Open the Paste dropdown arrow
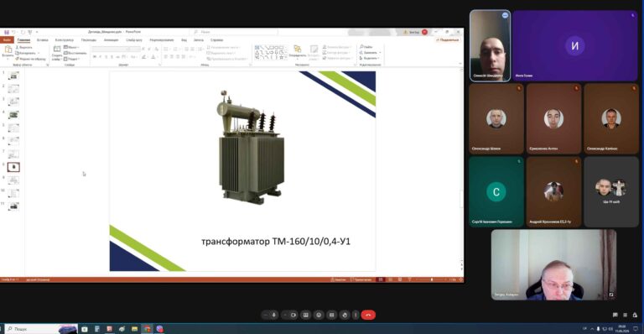The height and width of the screenshot is (334, 644). click(x=8, y=60)
